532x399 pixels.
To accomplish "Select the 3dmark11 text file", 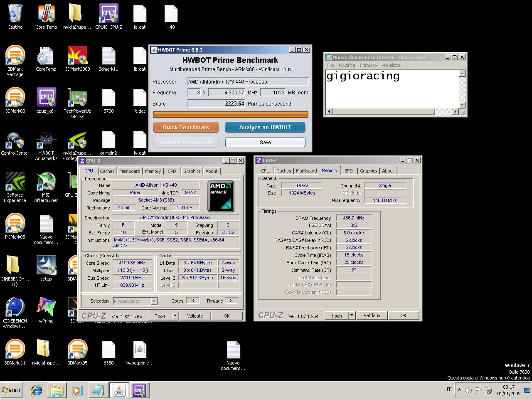I will click(x=108, y=59).
